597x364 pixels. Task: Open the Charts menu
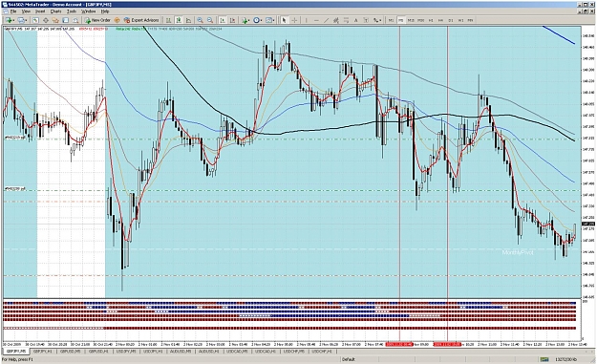click(55, 11)
